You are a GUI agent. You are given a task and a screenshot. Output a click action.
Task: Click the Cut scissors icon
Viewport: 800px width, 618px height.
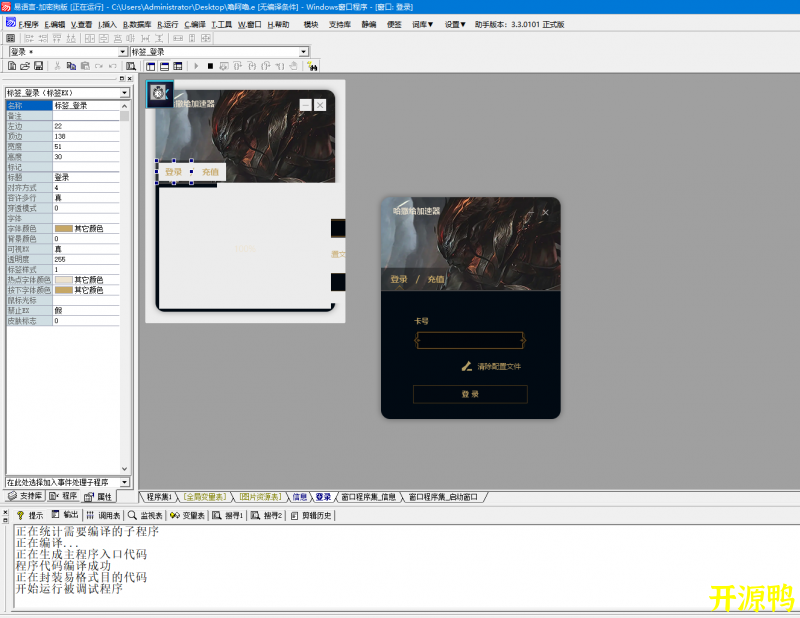(58, 66)
